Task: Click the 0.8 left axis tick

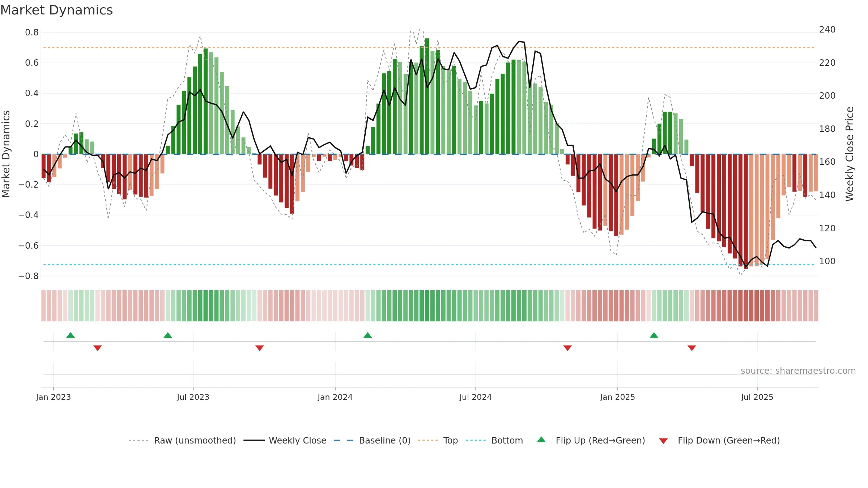Action: point(32,33)
